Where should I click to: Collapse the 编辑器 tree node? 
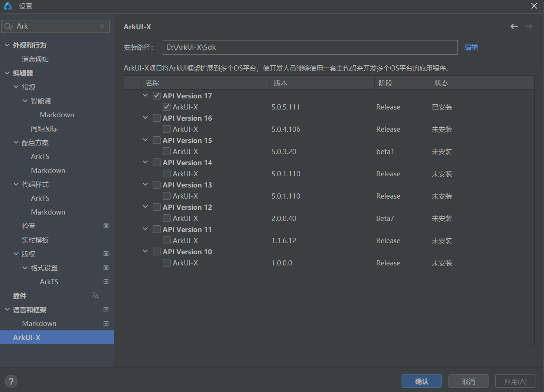point(7,73)
